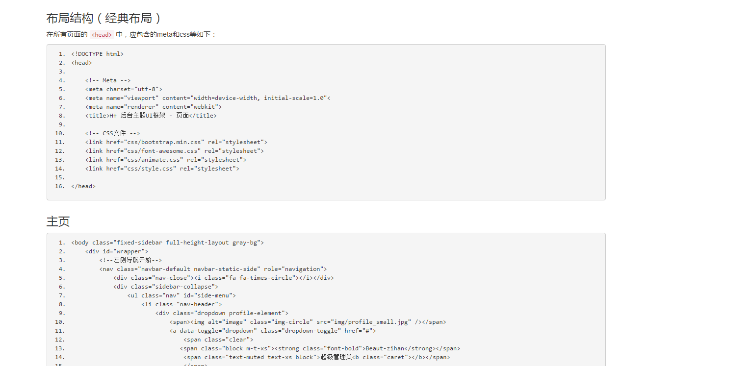Click the pink inline head code tag

[101, 34]
